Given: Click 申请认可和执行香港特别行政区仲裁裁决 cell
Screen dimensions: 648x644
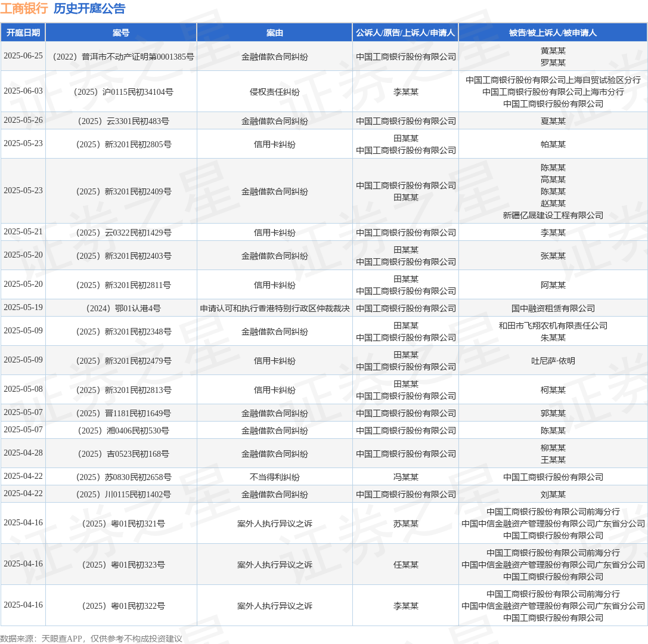Looking at the screenshot, I should click(x=275, y=308).
